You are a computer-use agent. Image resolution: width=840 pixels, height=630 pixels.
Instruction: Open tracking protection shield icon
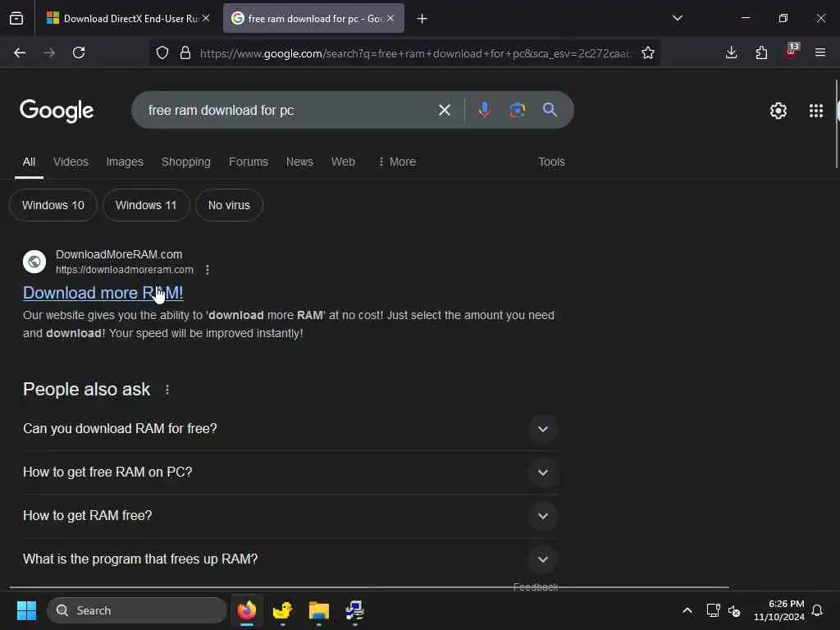pos(162,52)
